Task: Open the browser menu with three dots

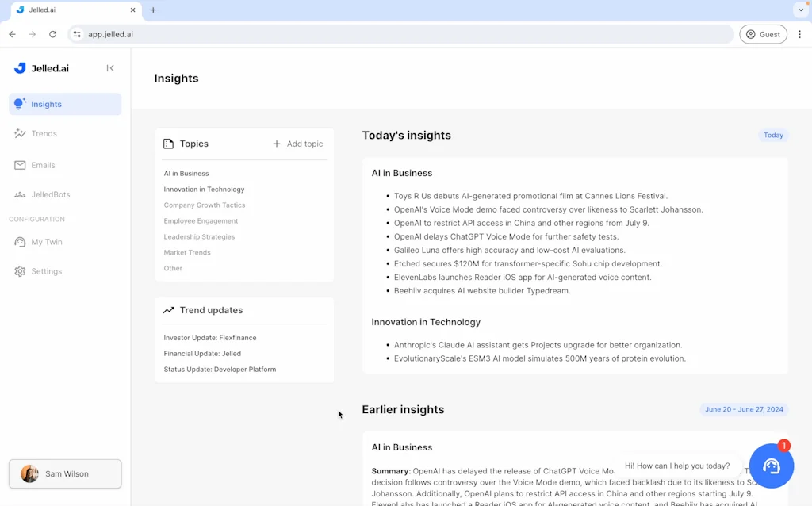Action: pos(799,34)
